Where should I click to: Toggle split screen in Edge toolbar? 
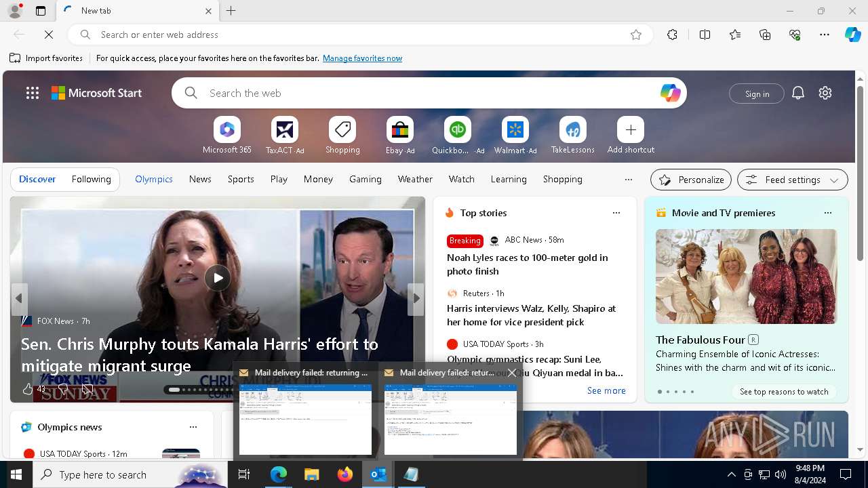[705, 35]
